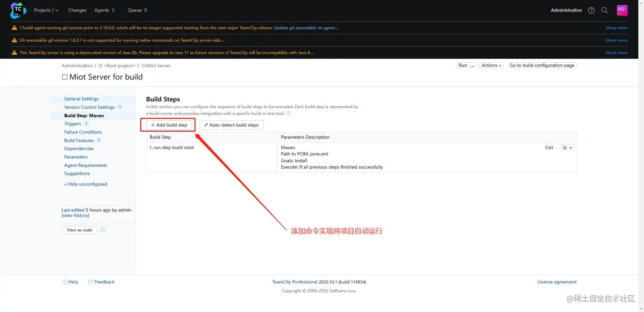Click warning icon for build agent git version
The image size is (644, 312).
[x=14, y=28]
